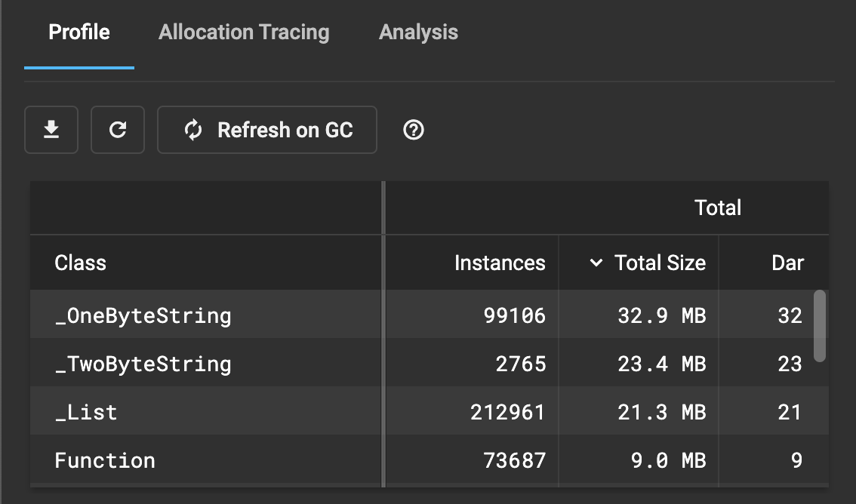Toggle the Refresh on GC button

(267, 130)
